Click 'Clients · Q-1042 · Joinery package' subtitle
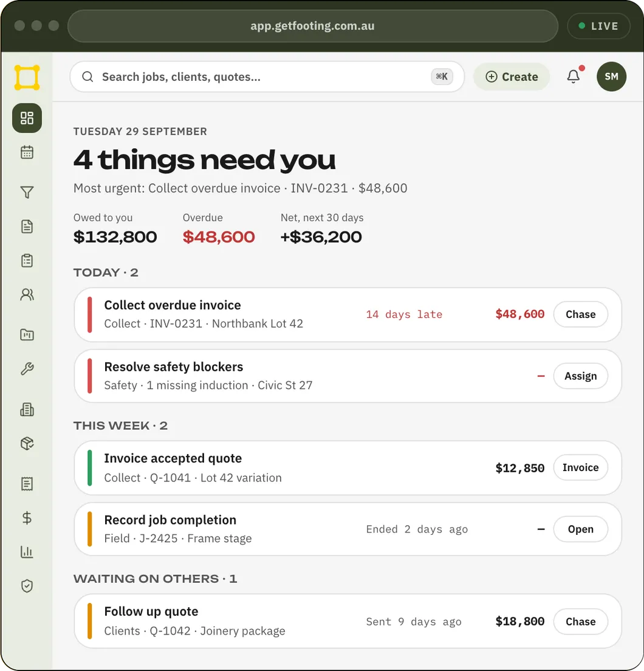Image resolution: width=644 pixels, height=671 pixels. point(194,631)
